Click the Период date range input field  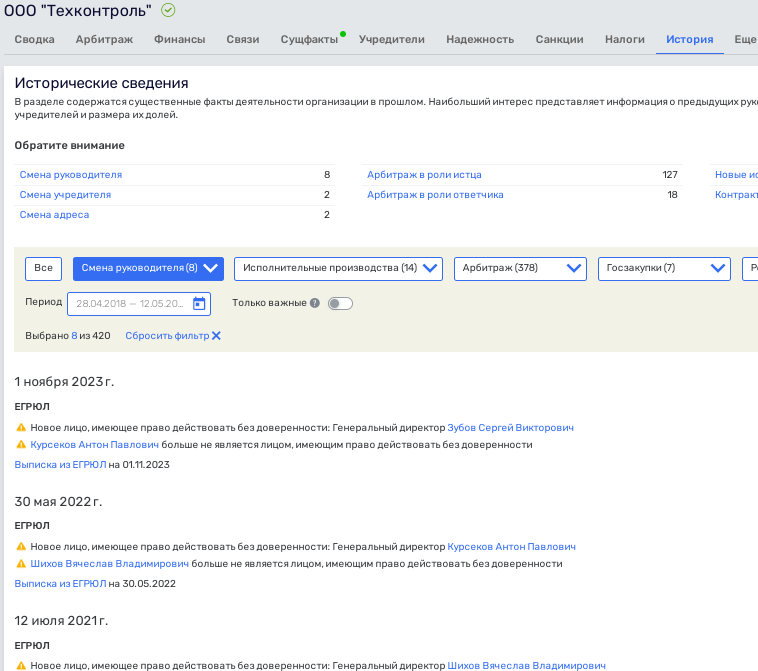130,304
